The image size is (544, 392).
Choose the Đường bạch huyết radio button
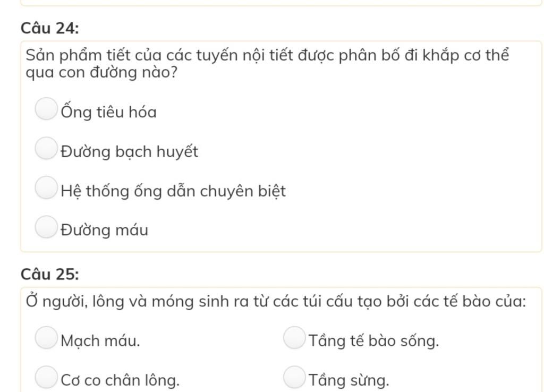coord(46,148)
